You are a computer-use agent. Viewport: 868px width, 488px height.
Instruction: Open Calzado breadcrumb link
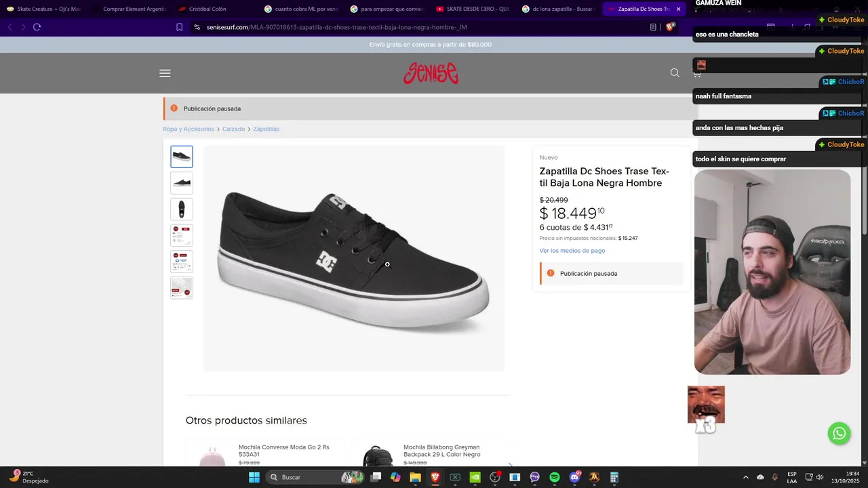(233, 129)
